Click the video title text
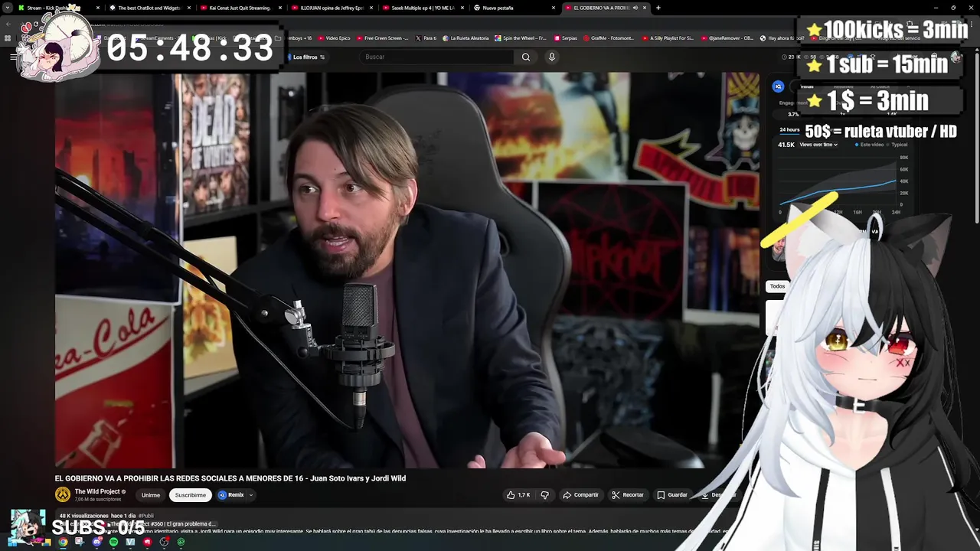 click(x=230, y=478)
